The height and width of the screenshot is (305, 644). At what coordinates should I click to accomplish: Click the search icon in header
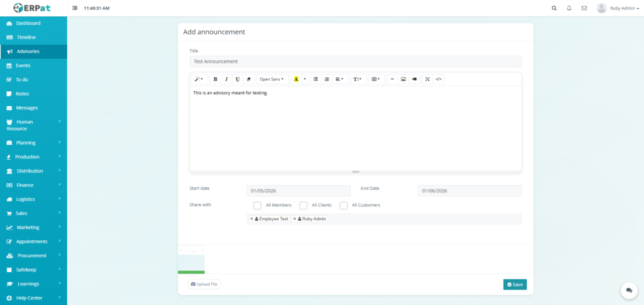(x=554, y=8)
